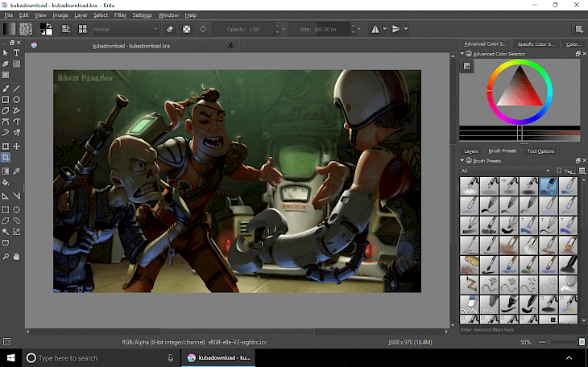Select the Color Picker eyedropper tool
Image resolution: width=588 pixels, height=367 pixels.
point(16,171)
